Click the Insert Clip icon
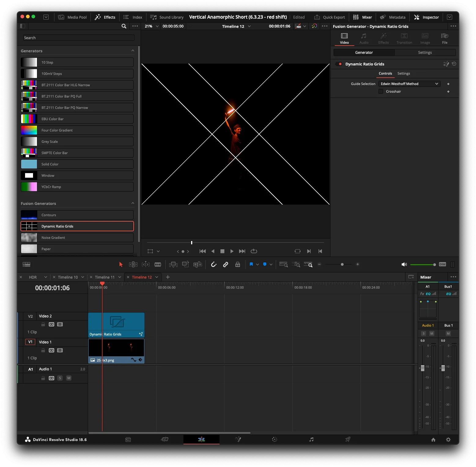The image size is (476, 467). 173,265
